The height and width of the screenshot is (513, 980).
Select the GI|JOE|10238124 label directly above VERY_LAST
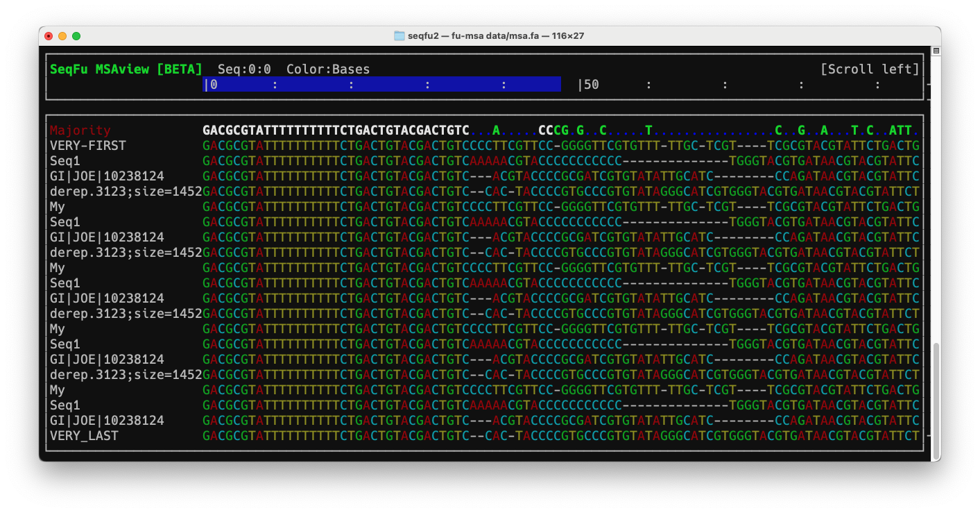(x=107, y=421)
